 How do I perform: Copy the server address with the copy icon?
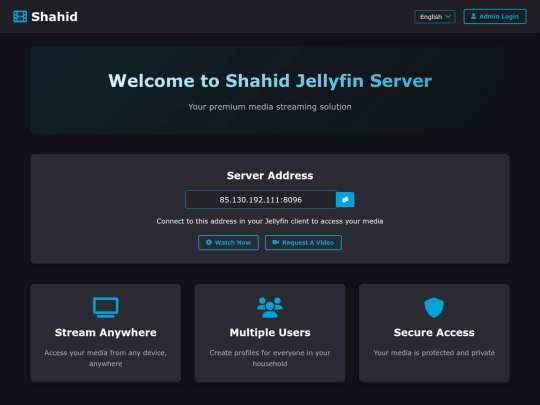click(345, 200)
